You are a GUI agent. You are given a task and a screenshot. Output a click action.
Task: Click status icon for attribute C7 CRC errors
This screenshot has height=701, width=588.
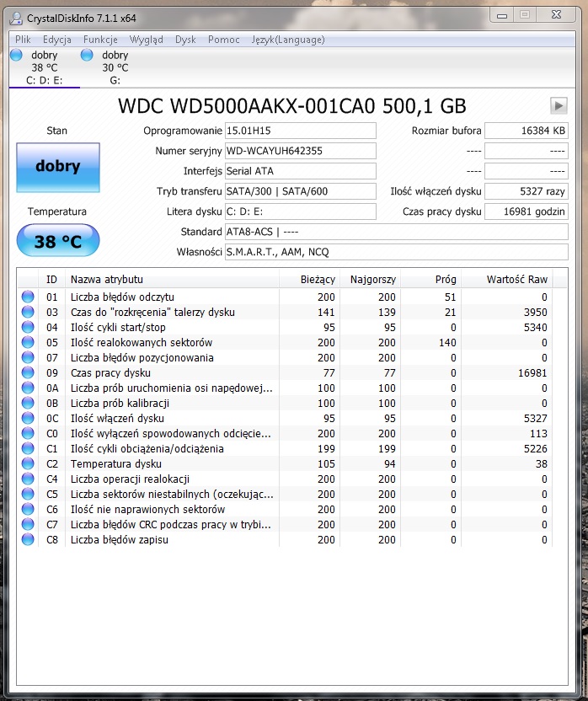(28, 525)
